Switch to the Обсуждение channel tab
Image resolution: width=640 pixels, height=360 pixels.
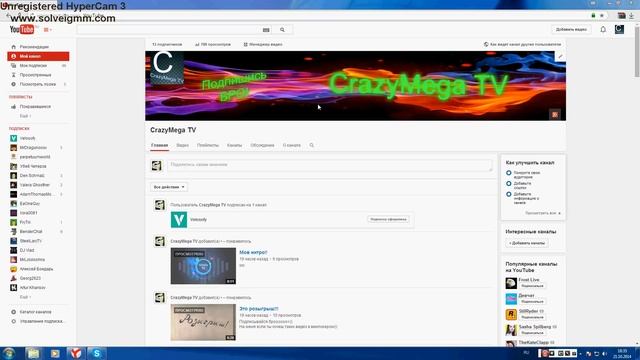pyautogui.click(x=262, y=145)
